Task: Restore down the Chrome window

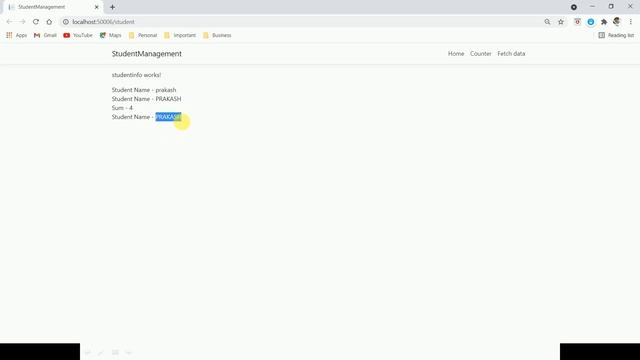Action: pos(611,7)
